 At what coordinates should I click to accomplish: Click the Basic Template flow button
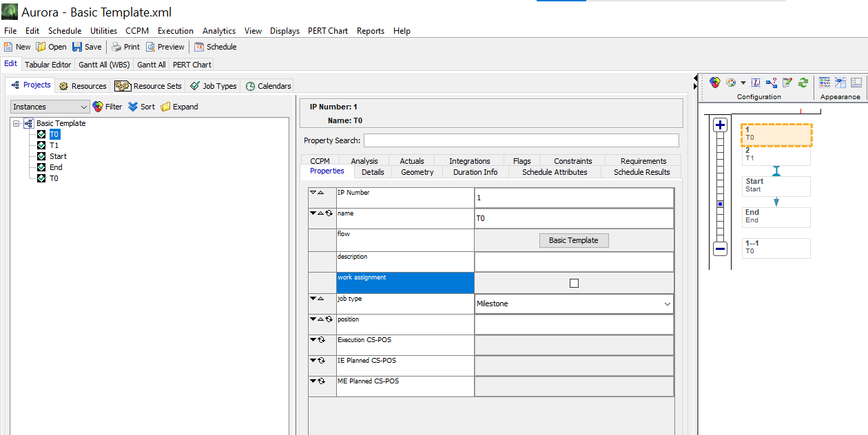(573, 240)
